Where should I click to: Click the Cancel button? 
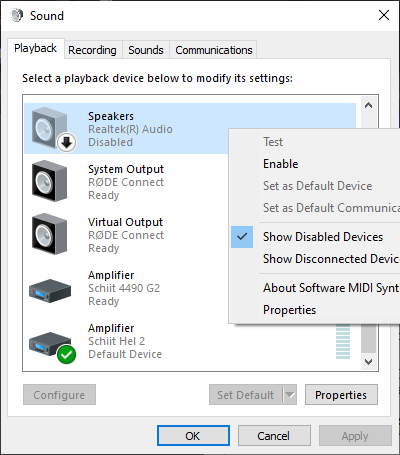pos(274,436)
